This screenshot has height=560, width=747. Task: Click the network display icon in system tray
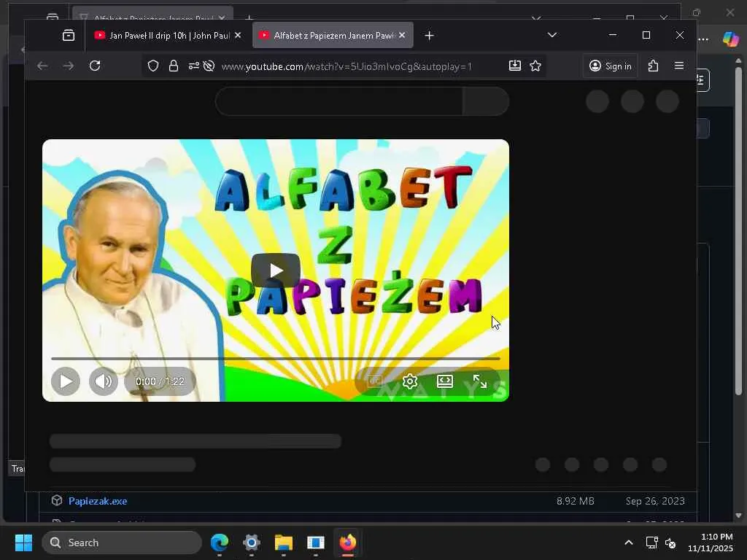click(x=651, y=542)
